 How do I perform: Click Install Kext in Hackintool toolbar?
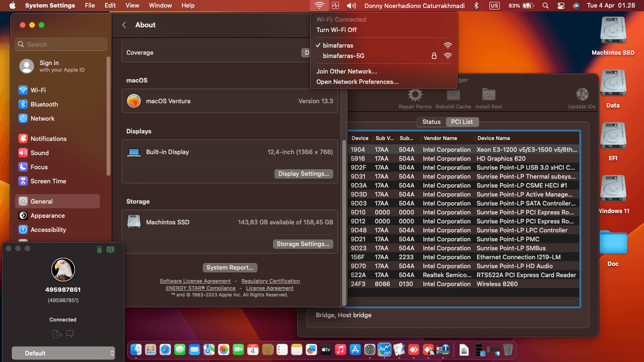click(489, 99)
